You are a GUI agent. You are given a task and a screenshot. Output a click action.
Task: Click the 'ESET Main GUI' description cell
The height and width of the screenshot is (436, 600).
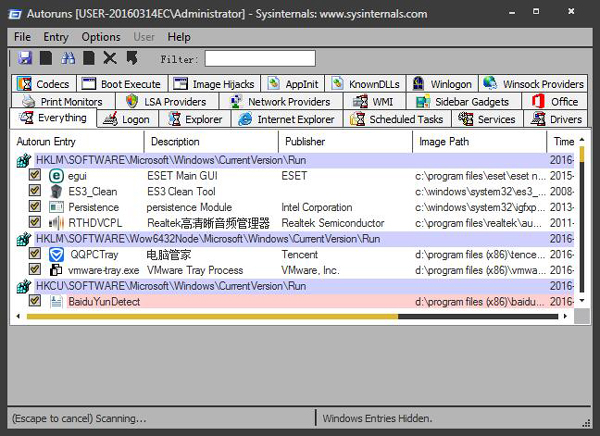pyautogui.click(x=182, y=176)
